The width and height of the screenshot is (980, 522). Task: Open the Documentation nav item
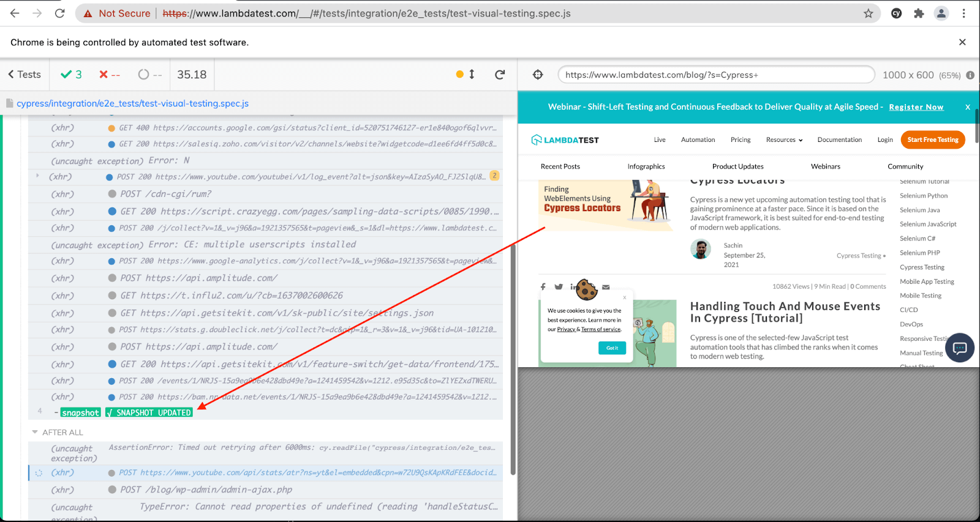tap(840, 140)
